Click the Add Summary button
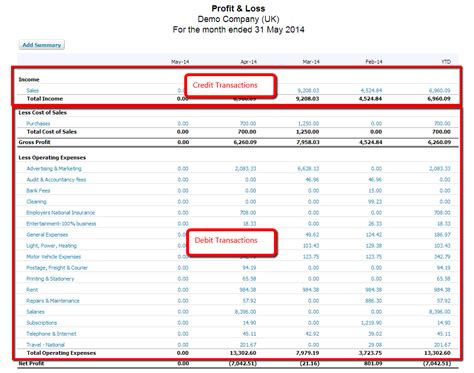The width and height of the screenshot is (474, 373). [42, 45]
